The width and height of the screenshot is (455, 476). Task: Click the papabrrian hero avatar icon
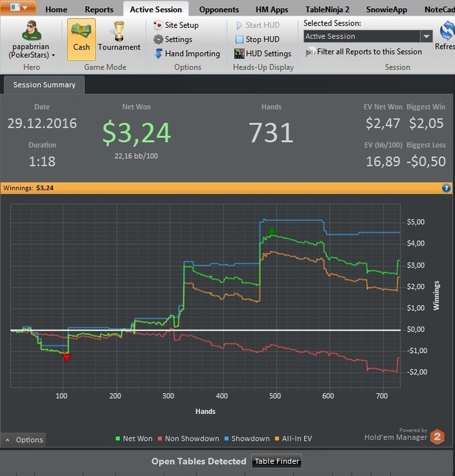(31, 31)
